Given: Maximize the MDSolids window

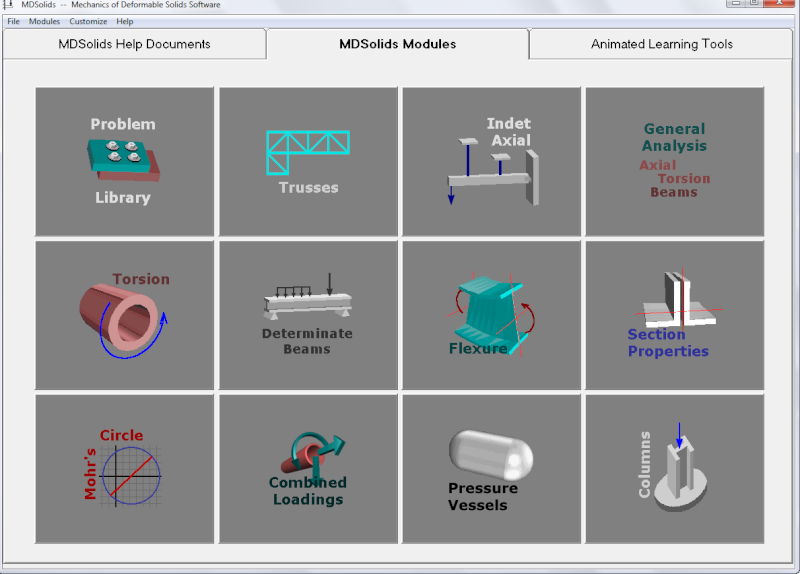Looking at the screenshot, I should pyautogui.click(x=754, y=3).
